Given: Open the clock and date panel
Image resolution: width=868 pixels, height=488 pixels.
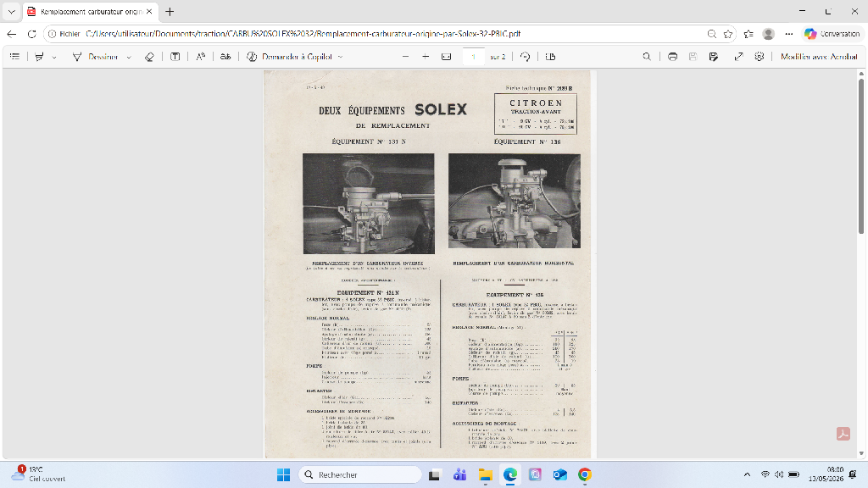Looking at the screenshot, I should 826,474.
